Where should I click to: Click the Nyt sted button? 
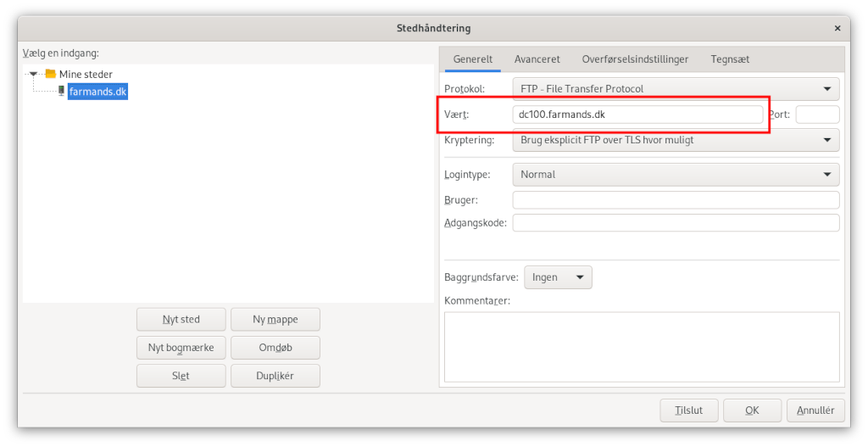pos(181,320)
